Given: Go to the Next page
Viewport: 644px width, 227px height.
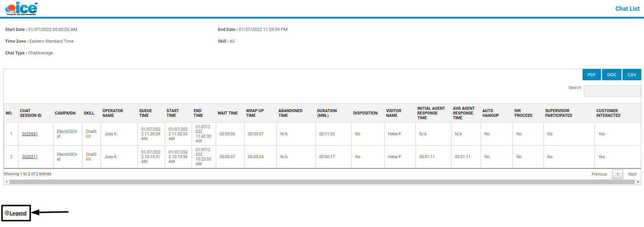Looking at the screenshot, I should pos(632,174).
